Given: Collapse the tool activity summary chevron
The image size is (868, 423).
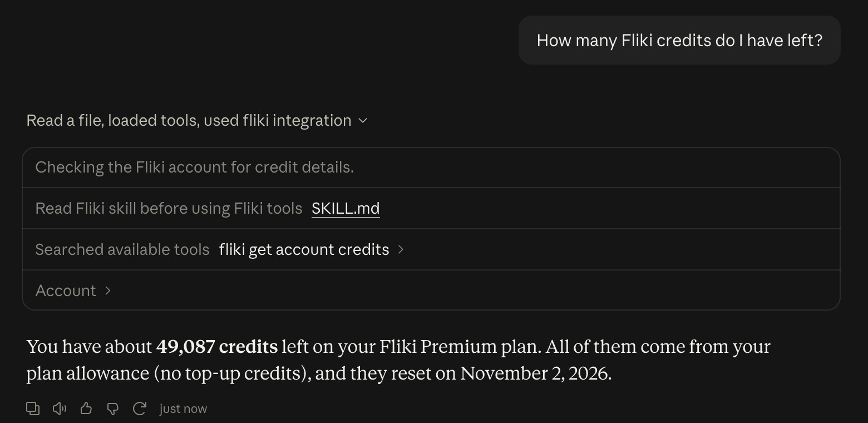Looking at the screenshot, I should coord(363,121).
